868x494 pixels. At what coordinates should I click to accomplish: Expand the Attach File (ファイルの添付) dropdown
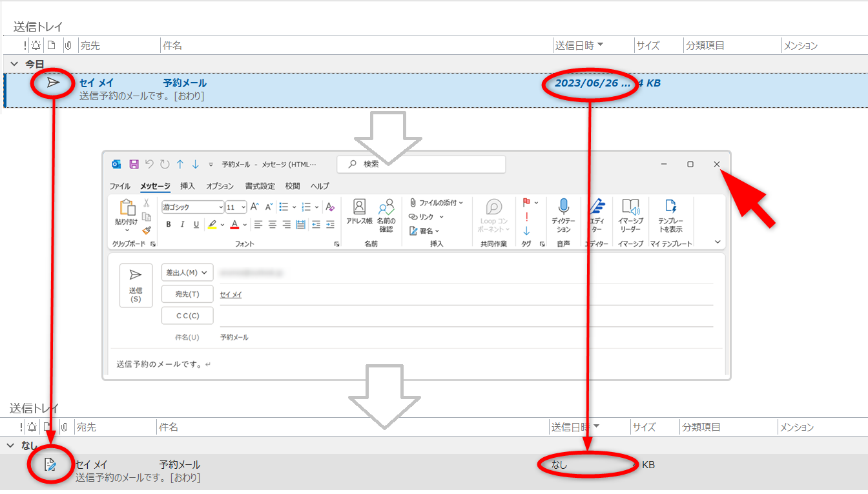(461, 203)
